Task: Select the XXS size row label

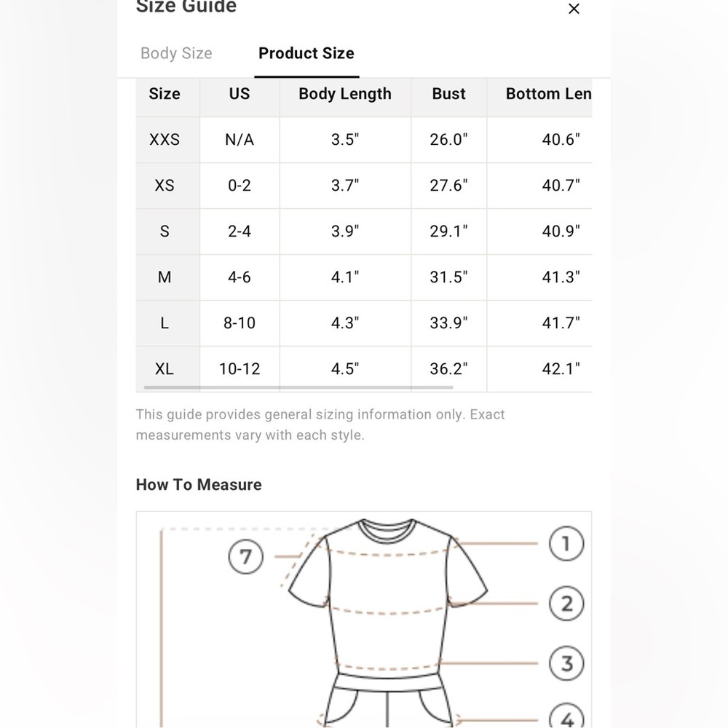Action: [165, 139]
